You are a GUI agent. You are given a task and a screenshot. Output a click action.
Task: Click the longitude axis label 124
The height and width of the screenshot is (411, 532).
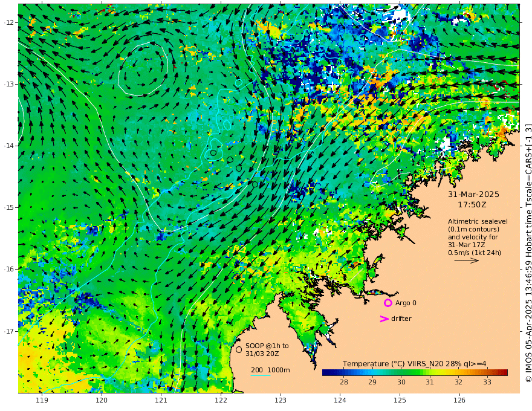point(340,400)
